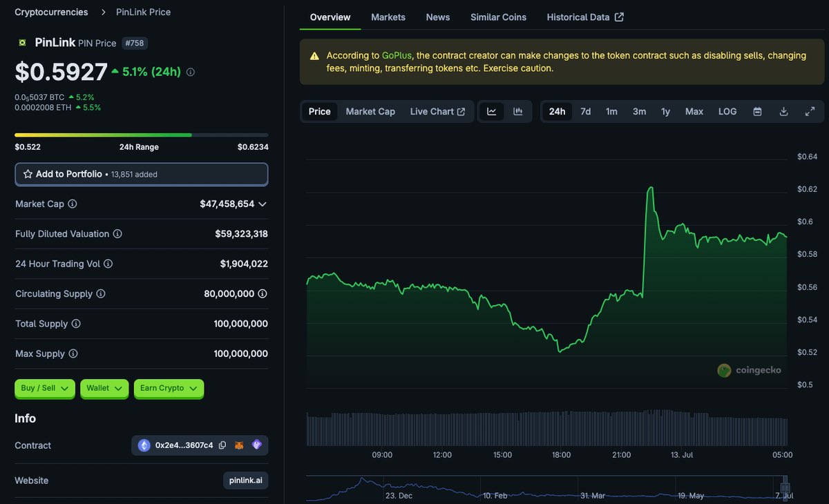
Task: Switch chart to Market Cap
Action: [x=370, y=111]
